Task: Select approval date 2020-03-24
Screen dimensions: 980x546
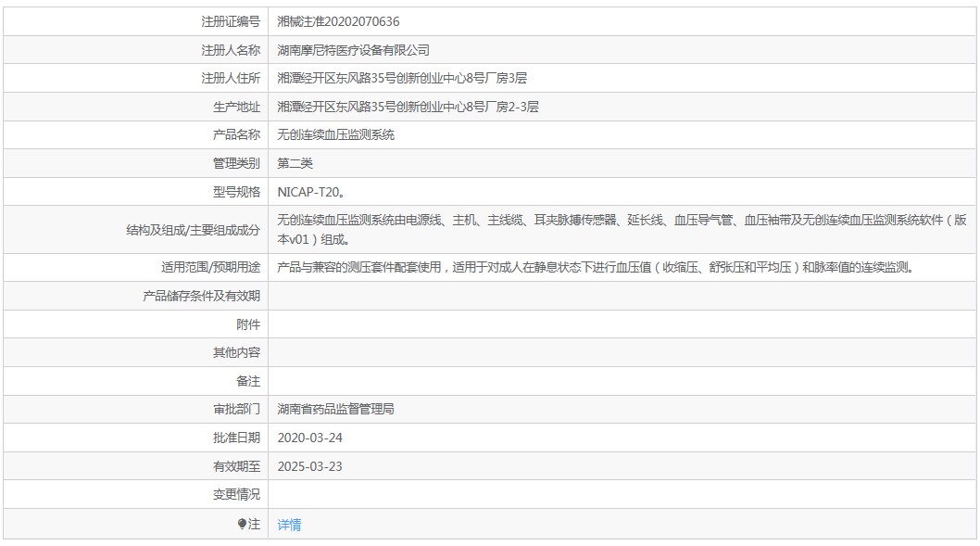Action: (310, 438)
